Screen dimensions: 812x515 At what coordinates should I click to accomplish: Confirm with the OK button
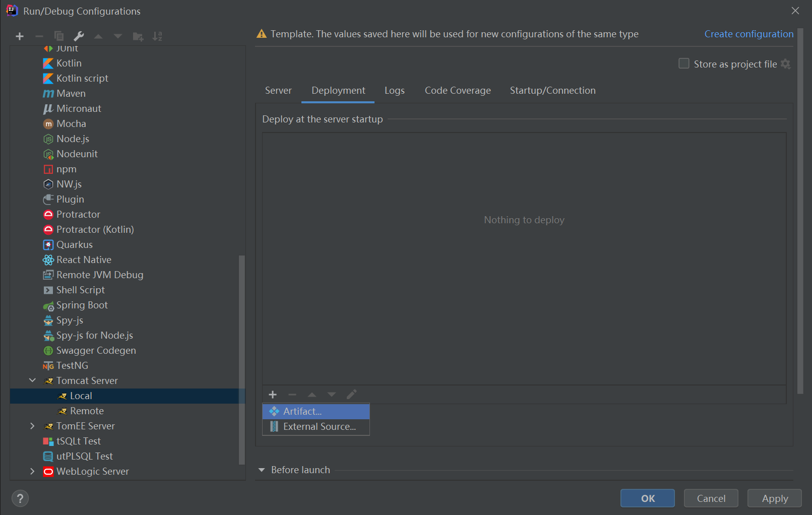point(648,498)
